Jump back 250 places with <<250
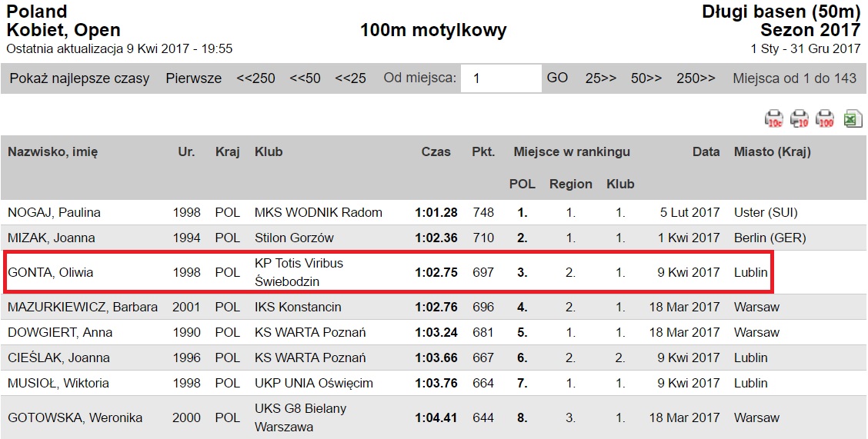Image resolution: width=868 pixels, height=439 pixels. tap(255, 78)
